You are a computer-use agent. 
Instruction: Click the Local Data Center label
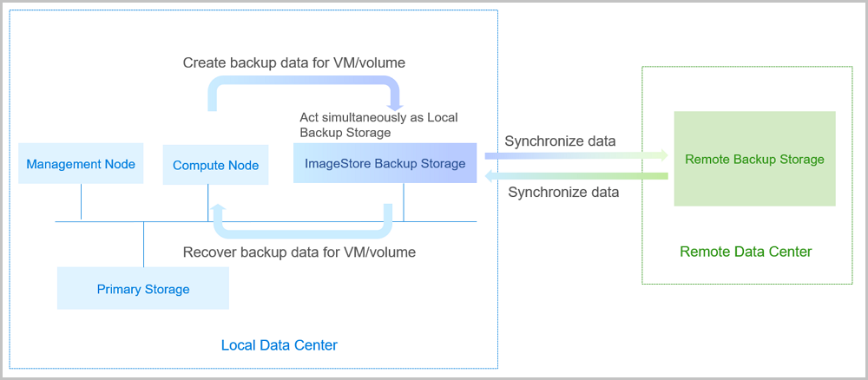tap(279, 345)
